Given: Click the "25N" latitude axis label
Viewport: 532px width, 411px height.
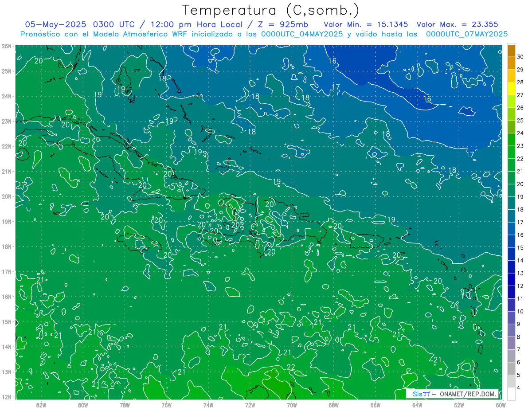Looking at the screenshot, I should [x=7, y=71].
